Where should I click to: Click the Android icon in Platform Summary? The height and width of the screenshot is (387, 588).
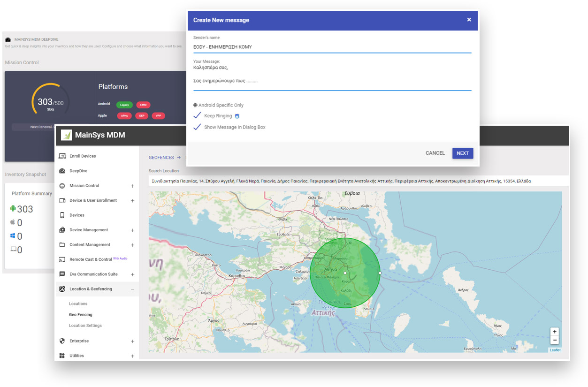[13, 209]
